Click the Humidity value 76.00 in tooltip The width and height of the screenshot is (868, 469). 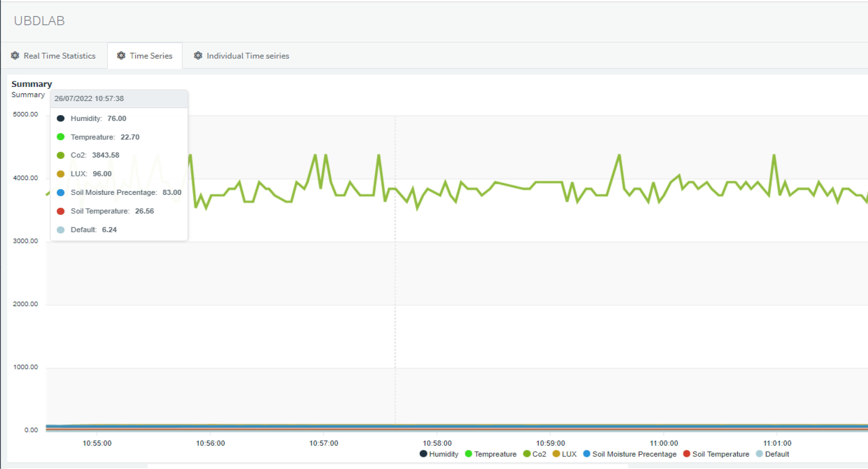117,118
